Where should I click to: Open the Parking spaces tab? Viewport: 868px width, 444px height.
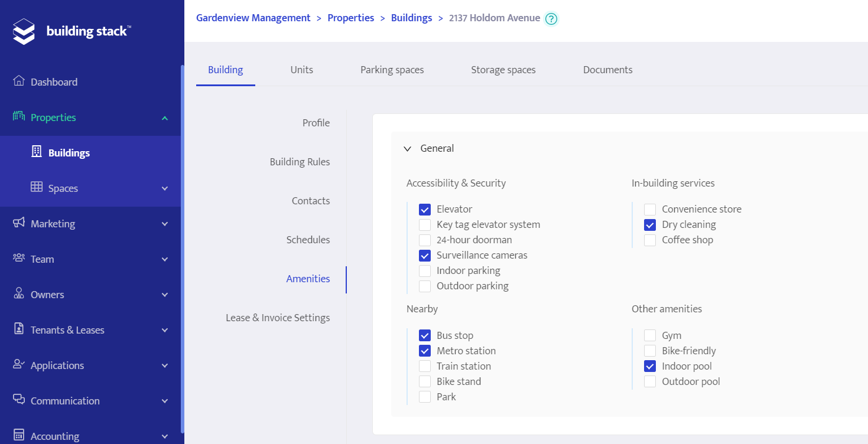[x=392, y=70]
